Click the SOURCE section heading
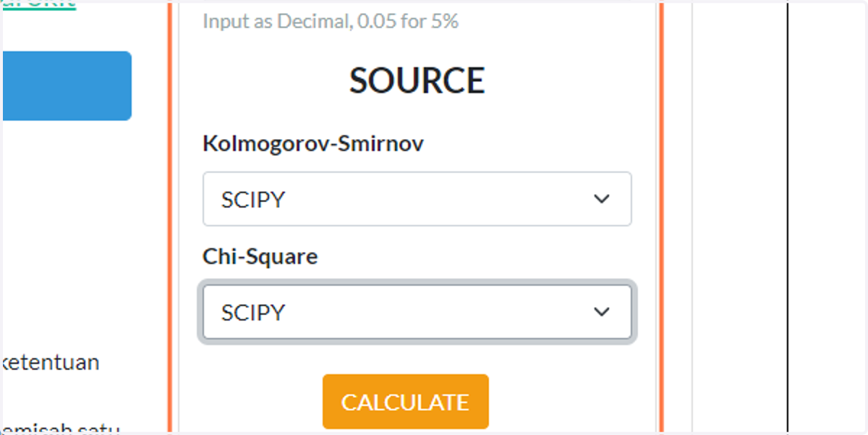Image resolution: width=868 pixels, height=435 pixels. point(417,80)
